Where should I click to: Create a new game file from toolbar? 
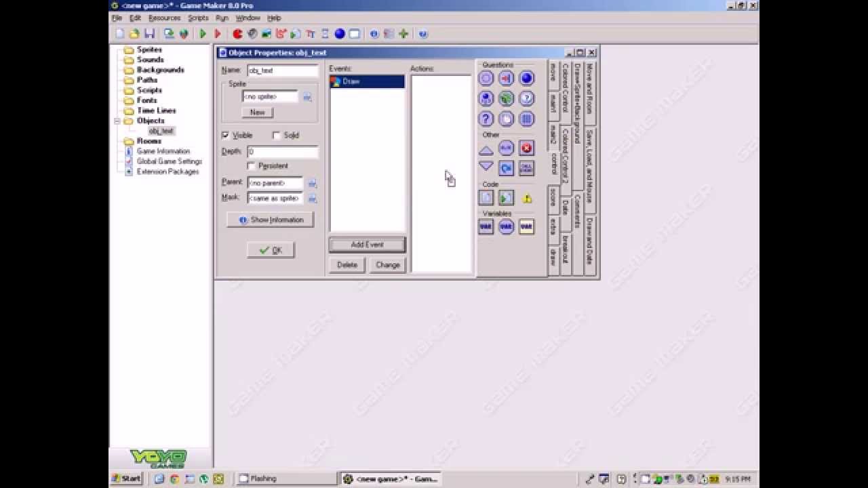pyautogui.click(x=120, y=34)
